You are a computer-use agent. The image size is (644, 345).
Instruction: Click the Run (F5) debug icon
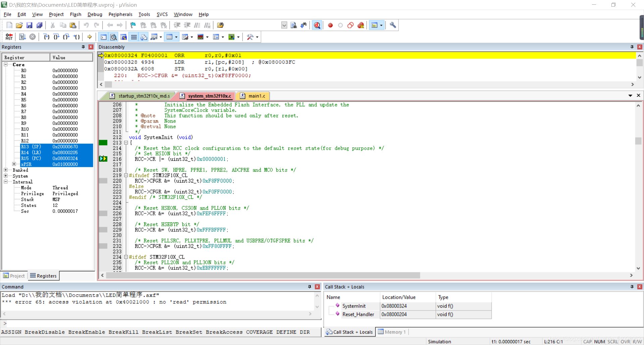22,37
